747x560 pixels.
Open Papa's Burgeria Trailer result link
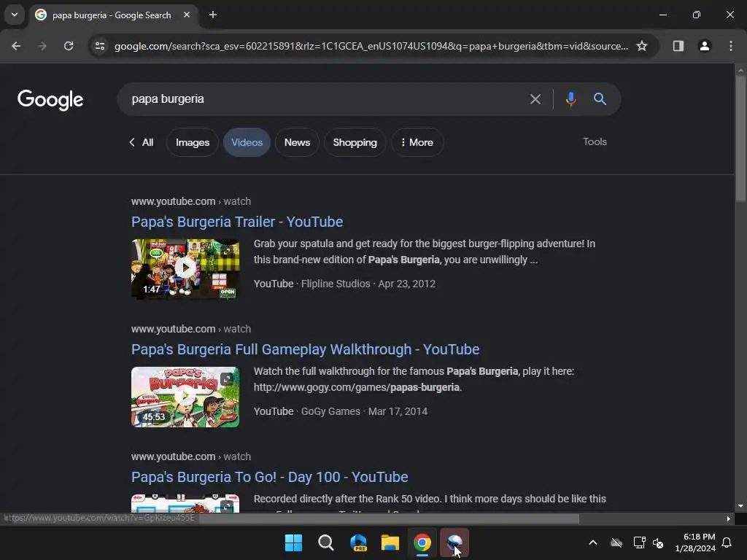click(237, 222)
